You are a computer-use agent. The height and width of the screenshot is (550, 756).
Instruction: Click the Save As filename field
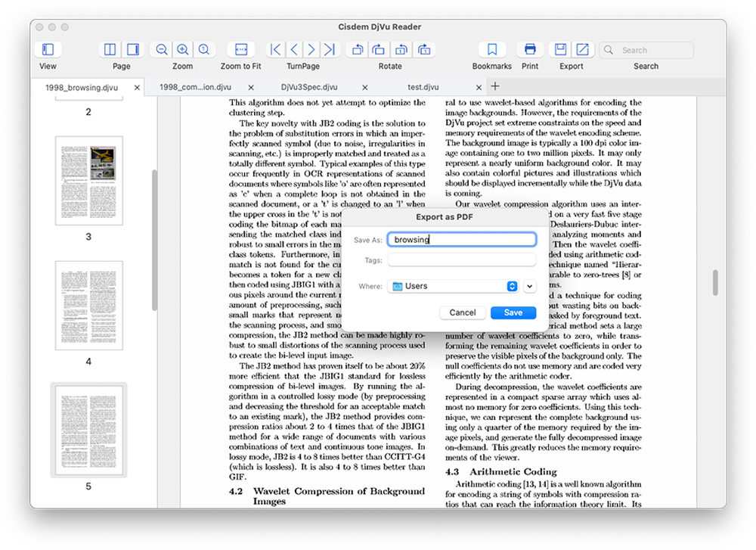click(x=462, y=239)
